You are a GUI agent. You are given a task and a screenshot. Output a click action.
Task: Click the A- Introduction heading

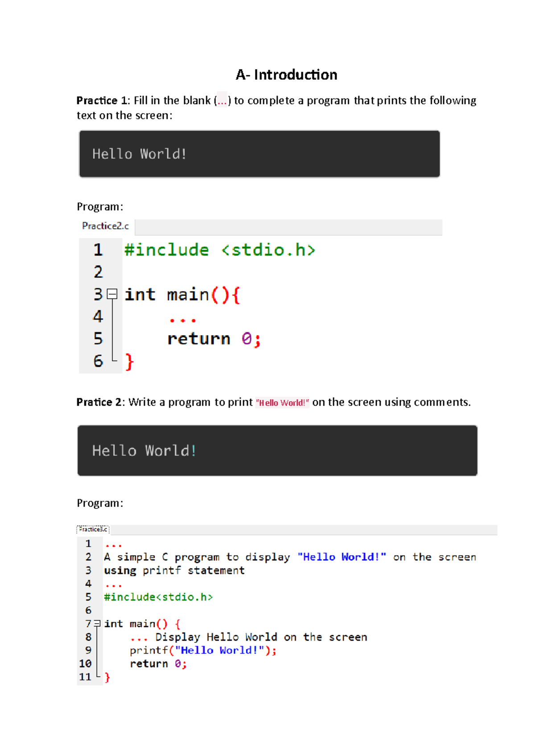pyautogui.click(x=286, y=75)
